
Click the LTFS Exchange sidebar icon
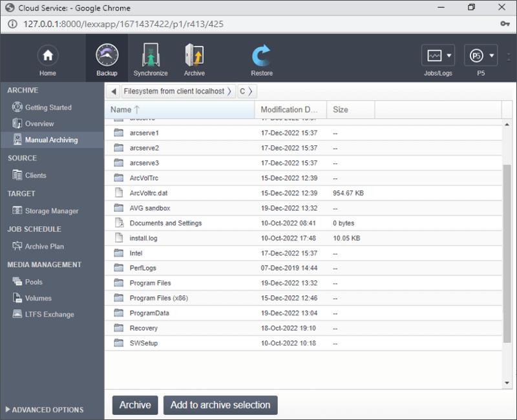point(17,314)
